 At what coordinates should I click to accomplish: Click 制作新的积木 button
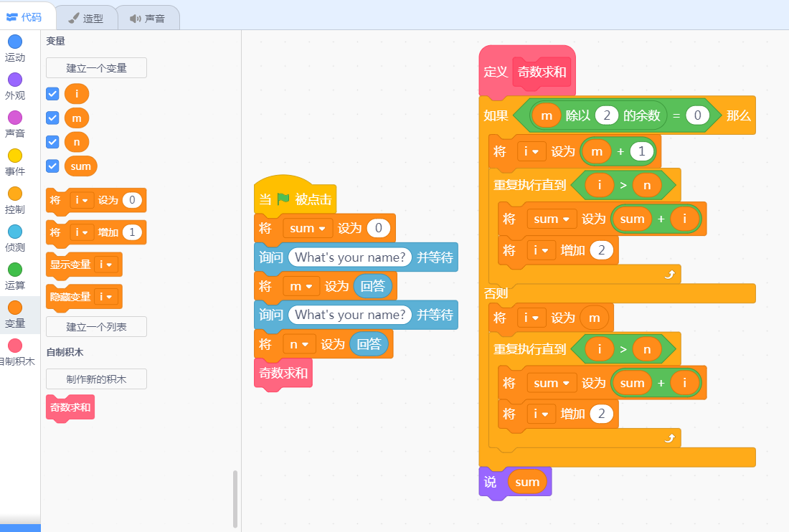tap(96, 379)
